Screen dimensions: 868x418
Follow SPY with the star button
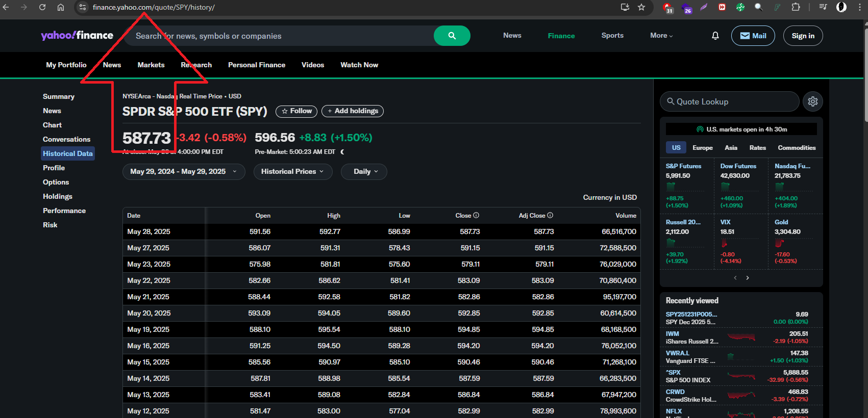click(296, 111)
